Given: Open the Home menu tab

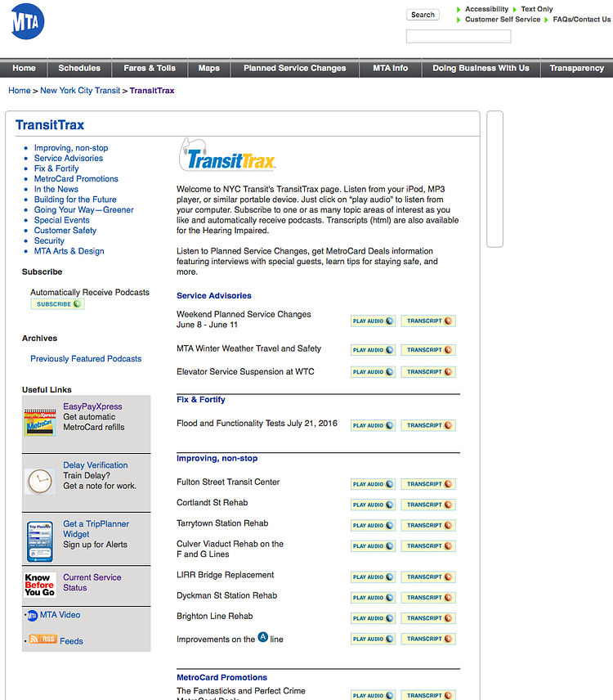Looking at the screenshot, I should [x=24, y=68].
